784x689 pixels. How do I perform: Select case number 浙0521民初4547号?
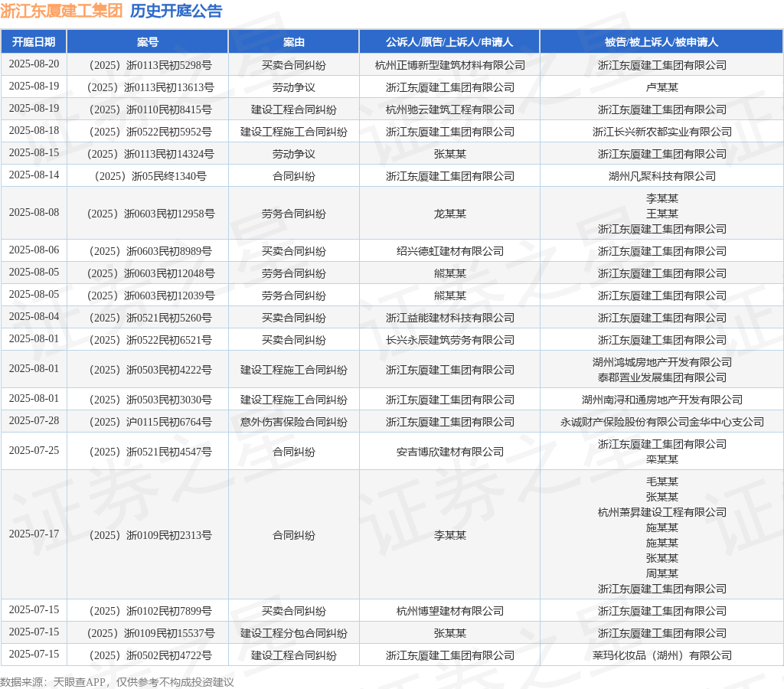[x=169, y=452]
